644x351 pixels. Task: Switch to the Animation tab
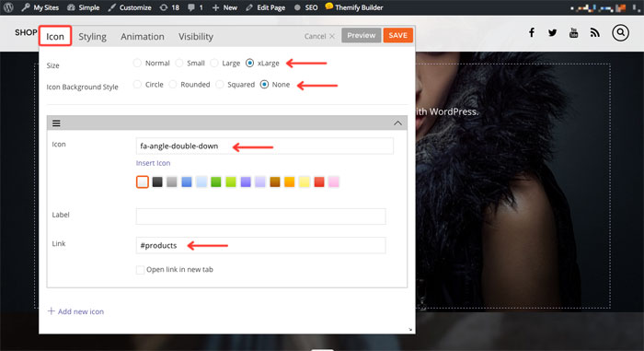click(142, 36)
